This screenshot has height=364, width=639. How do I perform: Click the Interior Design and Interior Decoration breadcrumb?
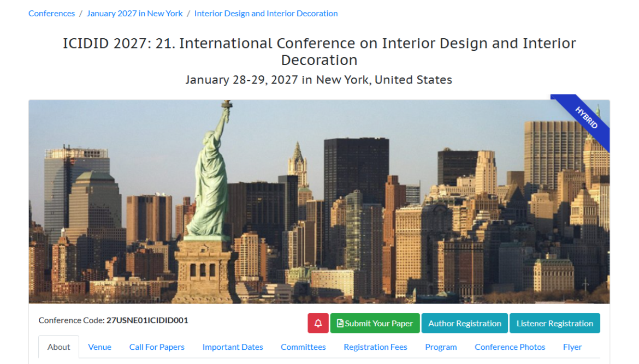[x=266, y=13]
